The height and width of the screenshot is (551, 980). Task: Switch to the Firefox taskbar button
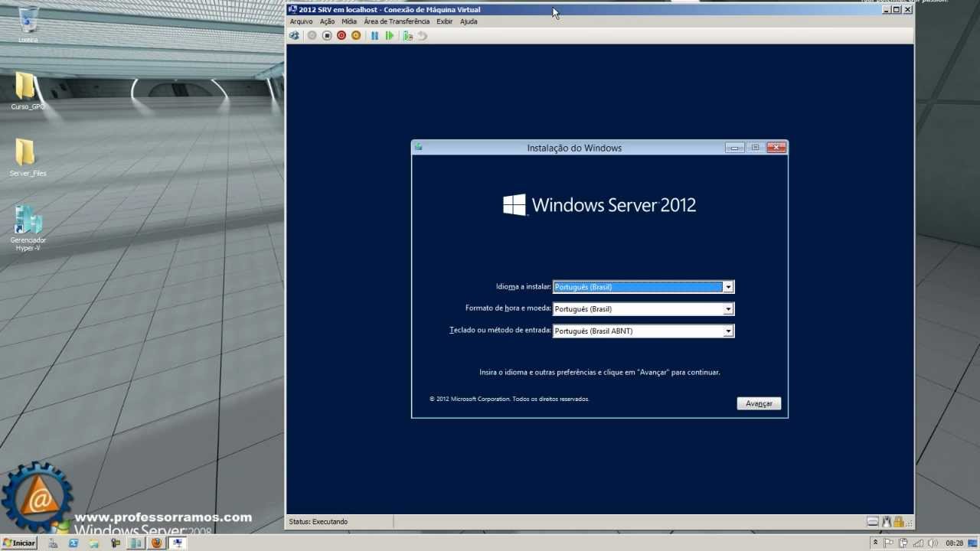(156, 543)
